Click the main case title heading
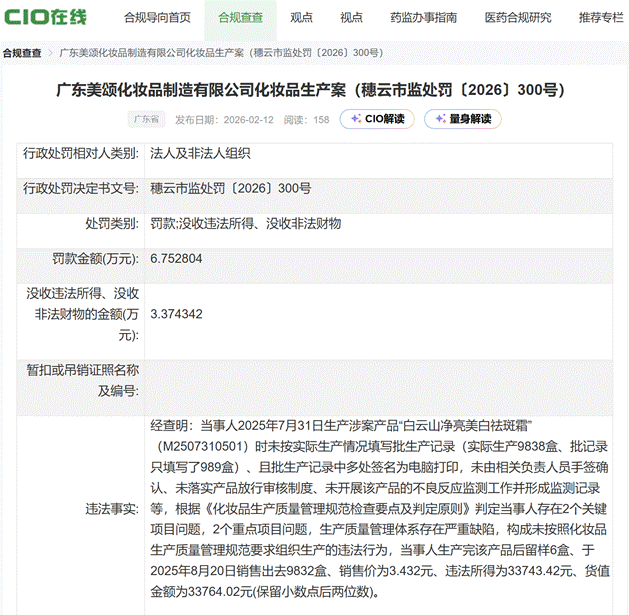629x615 pixels. coord(311,90)
